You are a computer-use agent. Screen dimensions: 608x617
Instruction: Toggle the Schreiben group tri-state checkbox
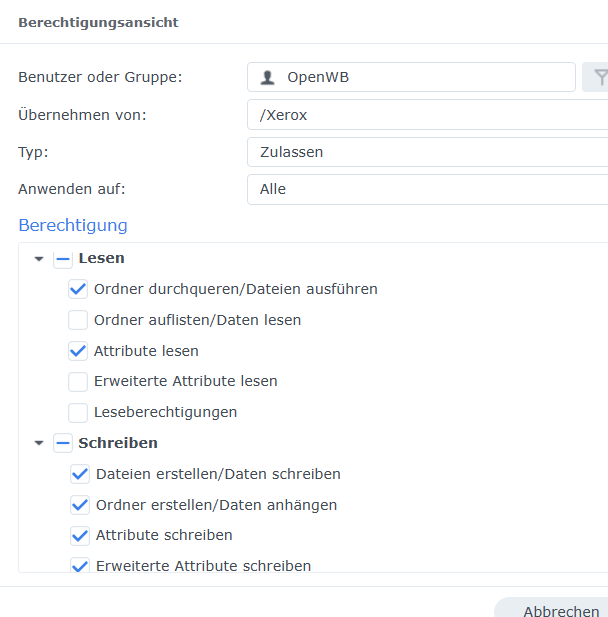[63, 443]
